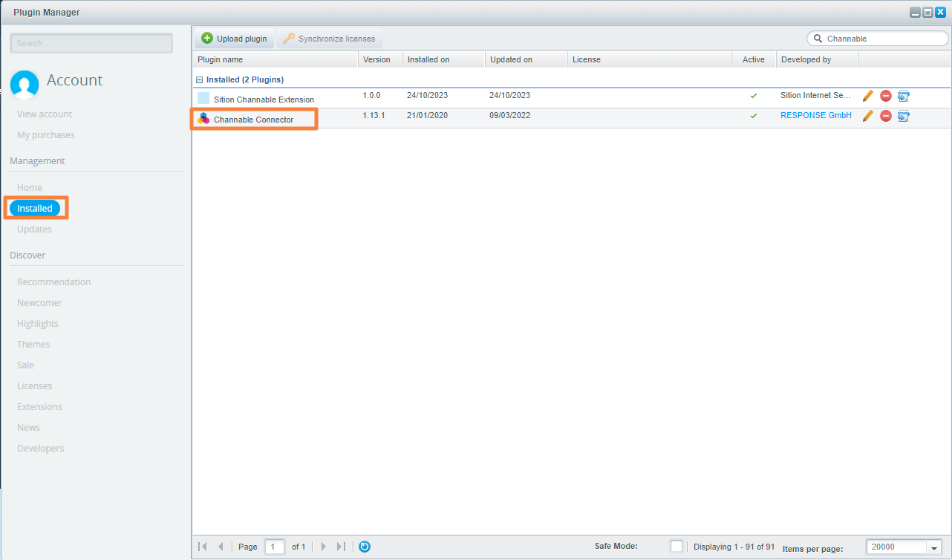
Task: Open the Items per page dropdown
Action: point(933,547)
